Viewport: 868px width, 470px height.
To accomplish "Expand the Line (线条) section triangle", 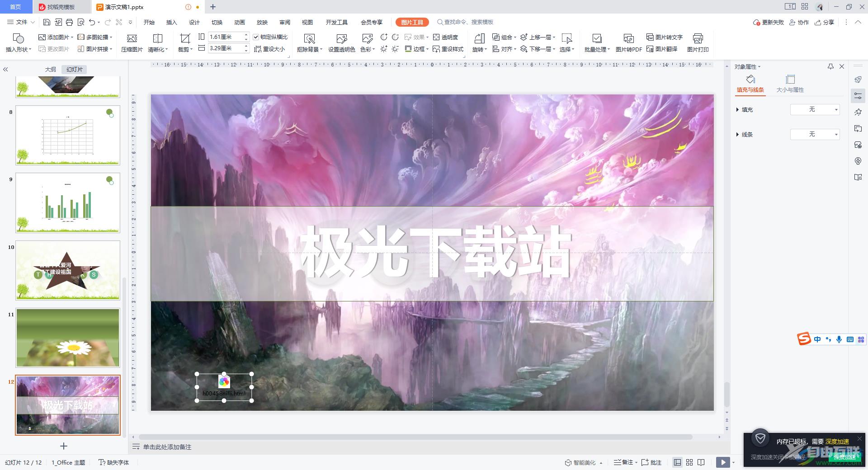I will 737,135.
